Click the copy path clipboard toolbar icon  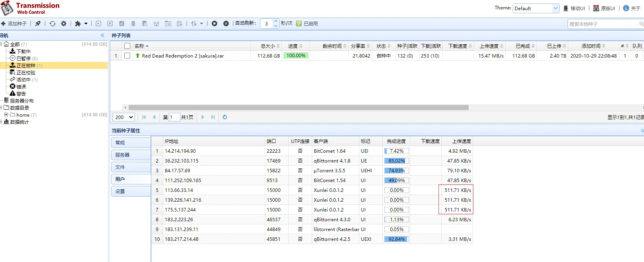tap(180, 23)
